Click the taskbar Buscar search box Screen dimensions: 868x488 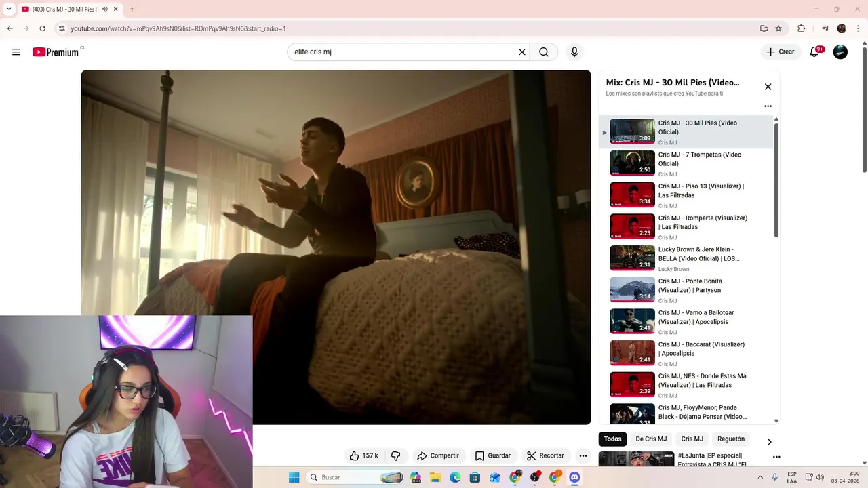pos(355,477)
